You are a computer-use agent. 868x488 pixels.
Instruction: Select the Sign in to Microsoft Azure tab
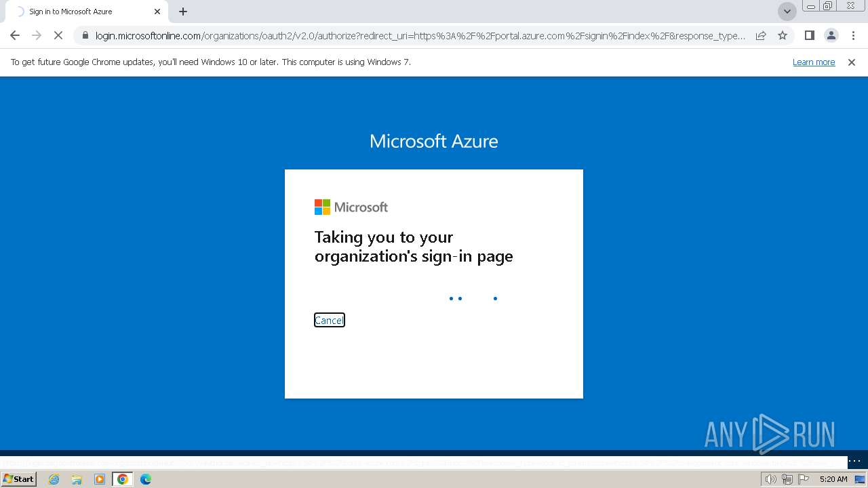[85, 12]
